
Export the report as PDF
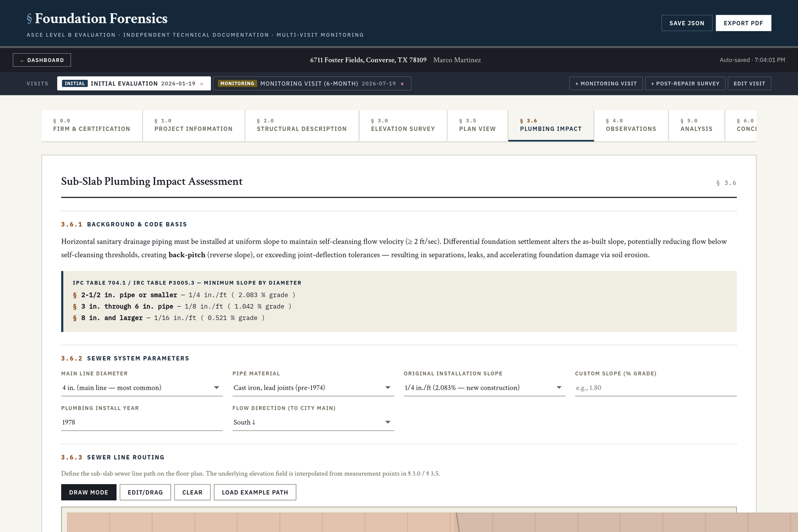click(743, 23)
